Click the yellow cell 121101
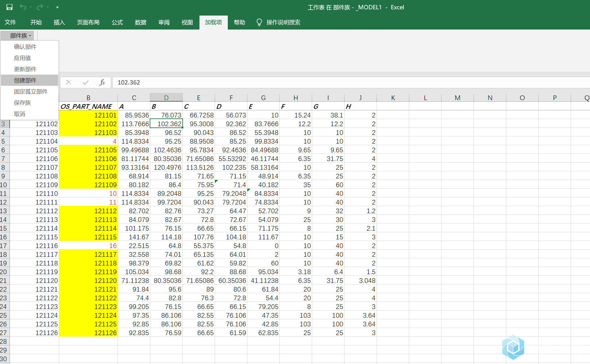The image size is (590, 364). tap(88, 115)
